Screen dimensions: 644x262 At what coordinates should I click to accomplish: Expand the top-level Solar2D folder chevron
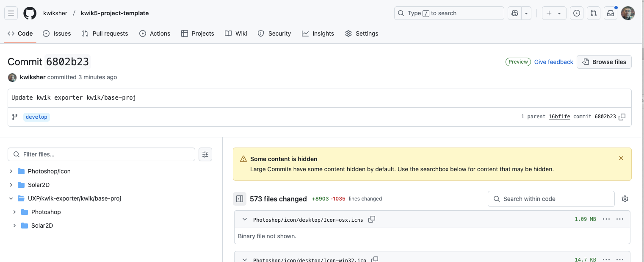coord(11,185)
